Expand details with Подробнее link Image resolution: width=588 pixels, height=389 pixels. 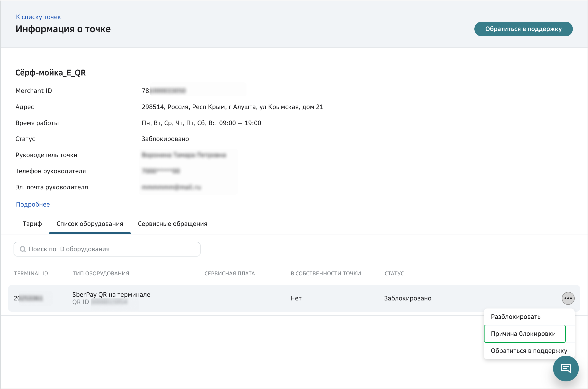tap(33, 205)
